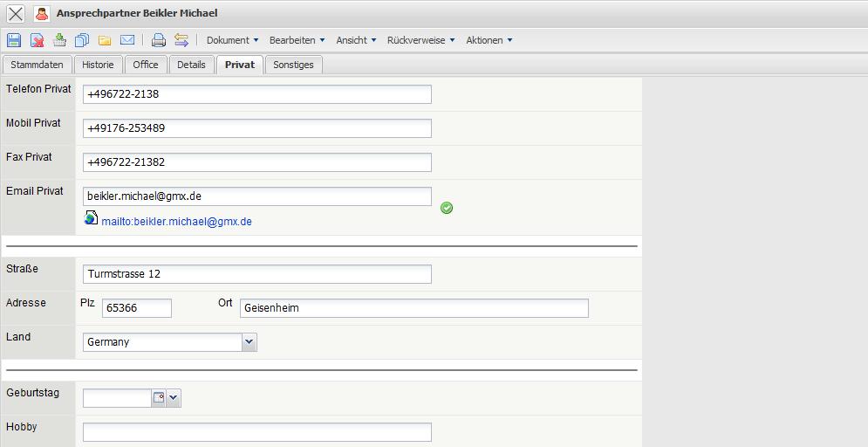Click the yellow folder icon in toolbar
This screenshot has width=868, height=447.
(x=105, y=40)
